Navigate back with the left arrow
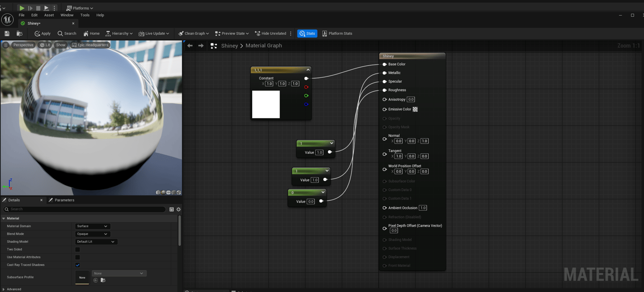 [190, 46]
